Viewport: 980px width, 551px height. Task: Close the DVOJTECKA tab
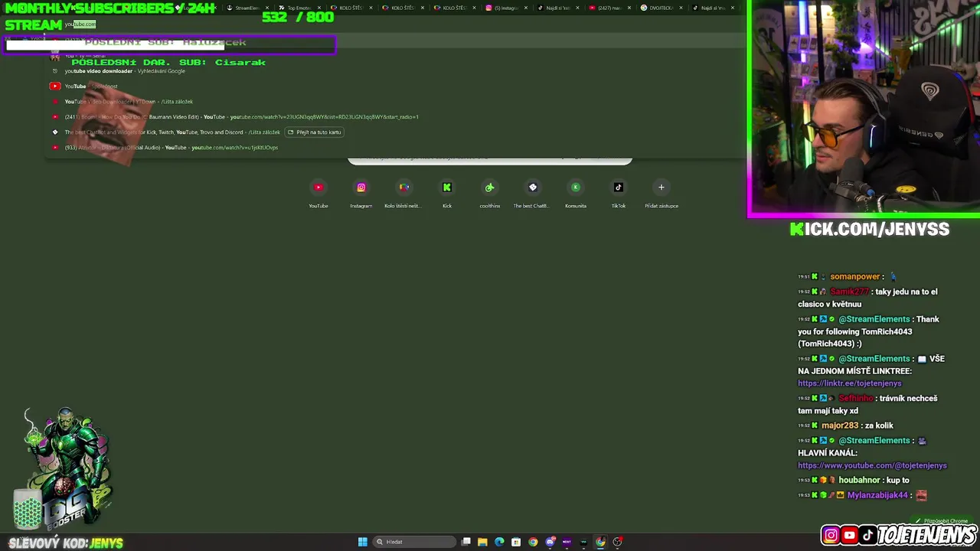click(x=681, y=8)
